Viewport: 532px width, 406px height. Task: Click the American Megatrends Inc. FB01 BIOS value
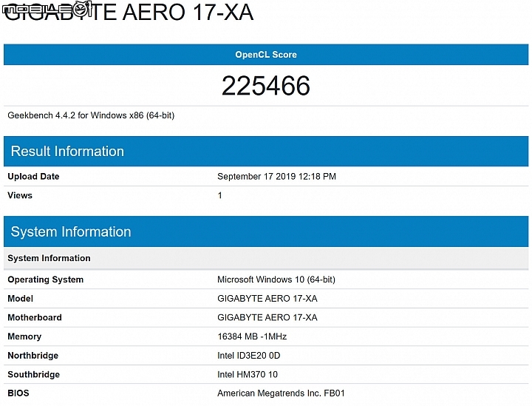[281, 393]
